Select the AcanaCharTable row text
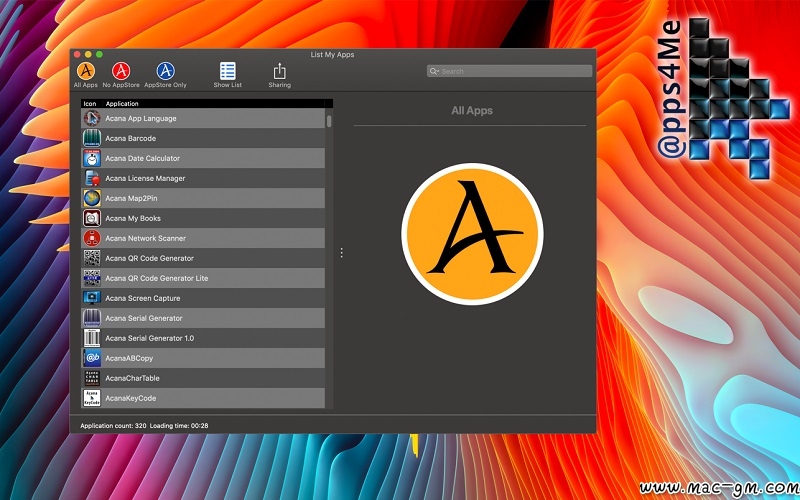Image resolution: width=800 pixels, height=500 pixels. (133, 378)
